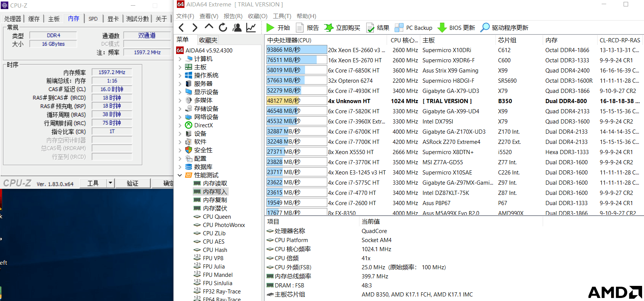Open 结果 results
The height and width of the screenshot is (301, 644).
click(378, 28)
